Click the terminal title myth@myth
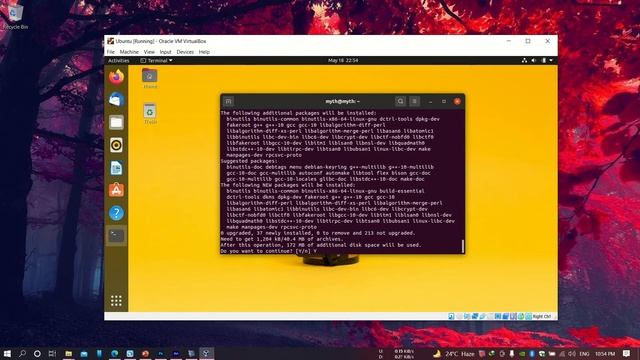The height and width of the screenshot is (360, 640). [x=342, y=101]
